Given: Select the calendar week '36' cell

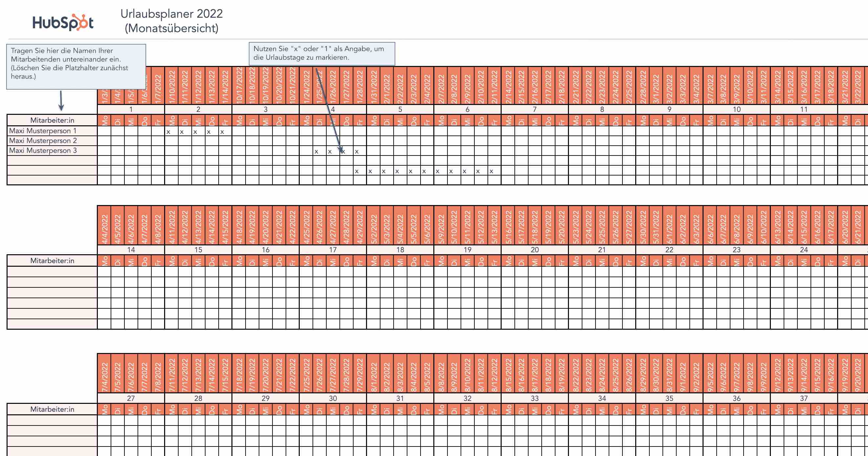Looking at the screenshot, I should pos(737,398).
